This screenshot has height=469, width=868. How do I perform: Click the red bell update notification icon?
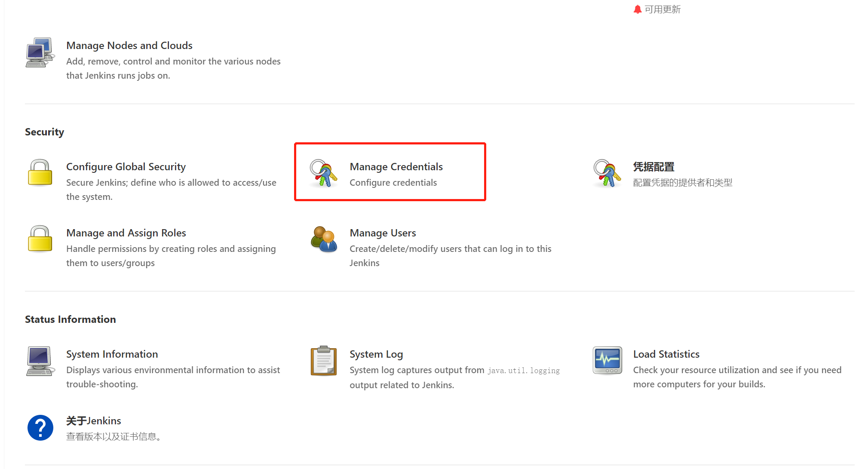[637, 9]
